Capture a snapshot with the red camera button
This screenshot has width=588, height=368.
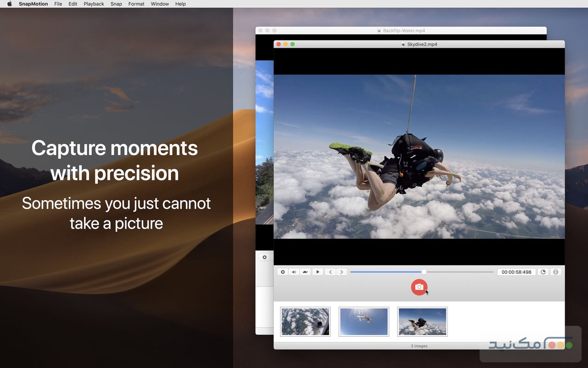pos(419,287)
